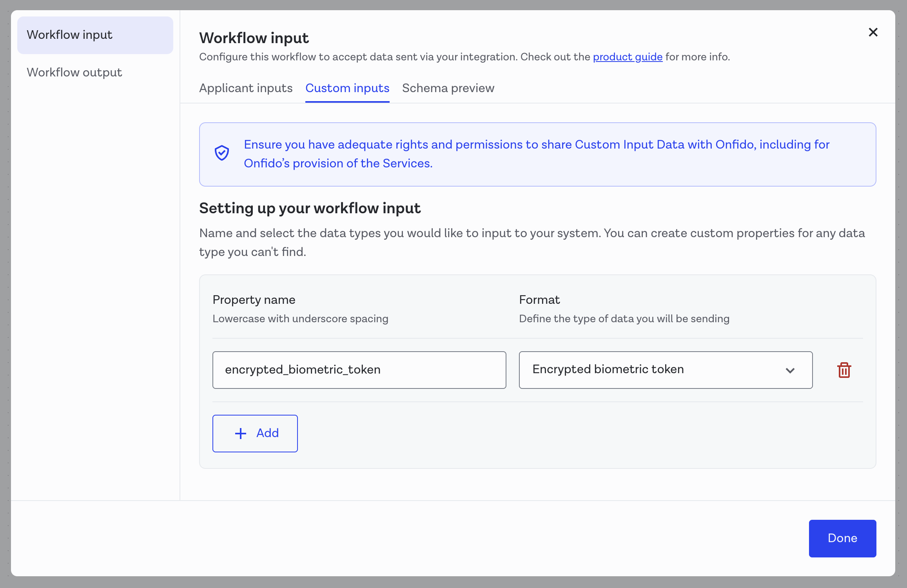Select Workflow output in the left sidebar
This screenshot has width=907, height=588.
click(x=74, y=72)
